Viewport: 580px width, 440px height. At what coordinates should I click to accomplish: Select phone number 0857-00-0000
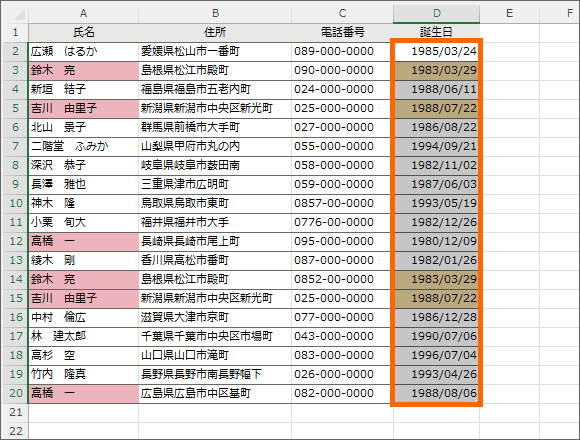tap(343, 203)
